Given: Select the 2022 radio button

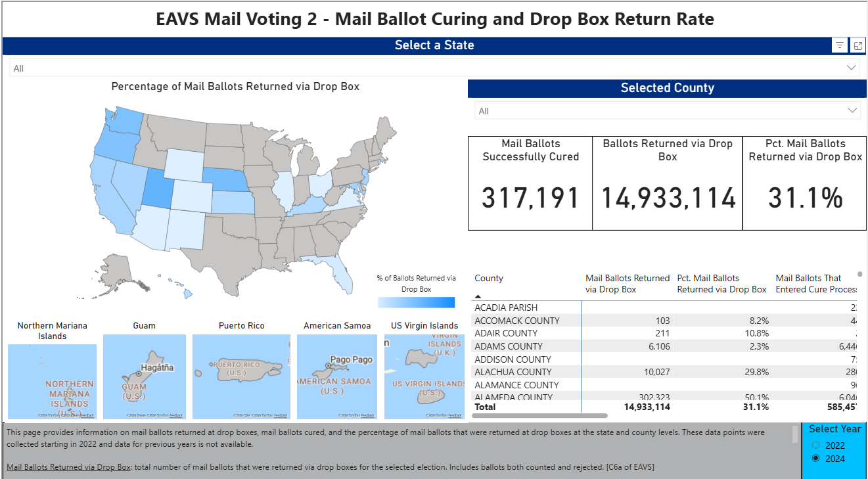Looking at the screenshot, I should [816, 445].
